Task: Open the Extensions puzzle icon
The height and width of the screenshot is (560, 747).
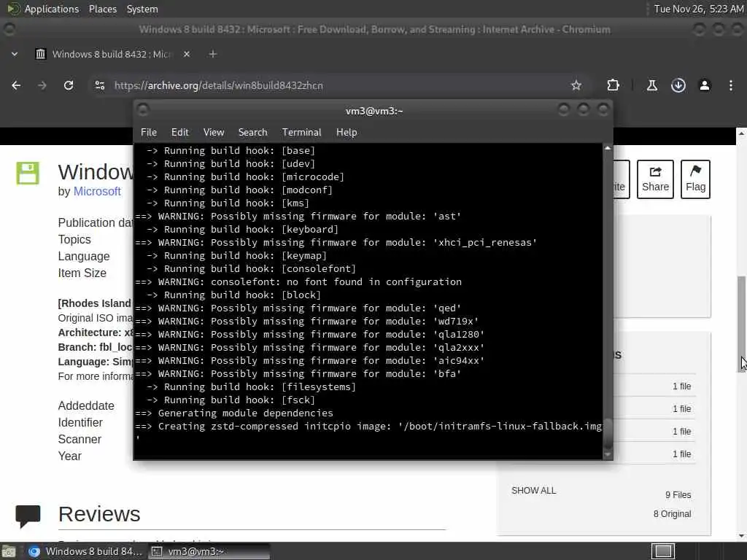Action: coord(613,86)
